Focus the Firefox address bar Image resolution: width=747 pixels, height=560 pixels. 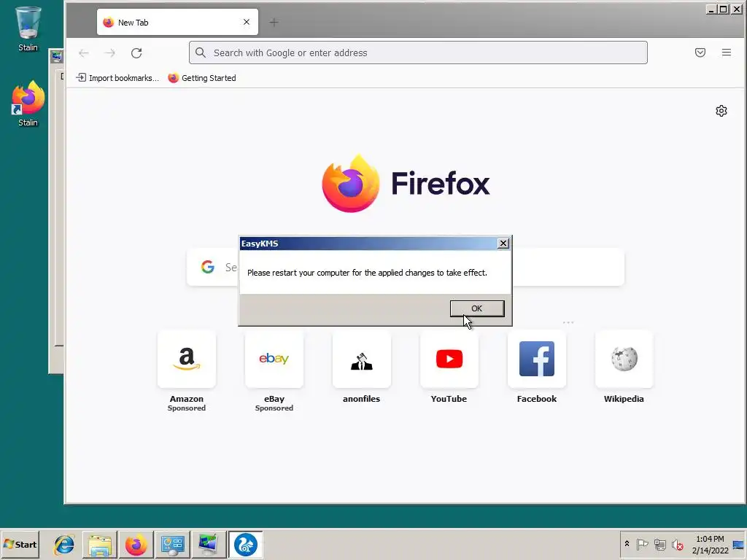click(x=418, y=52)
